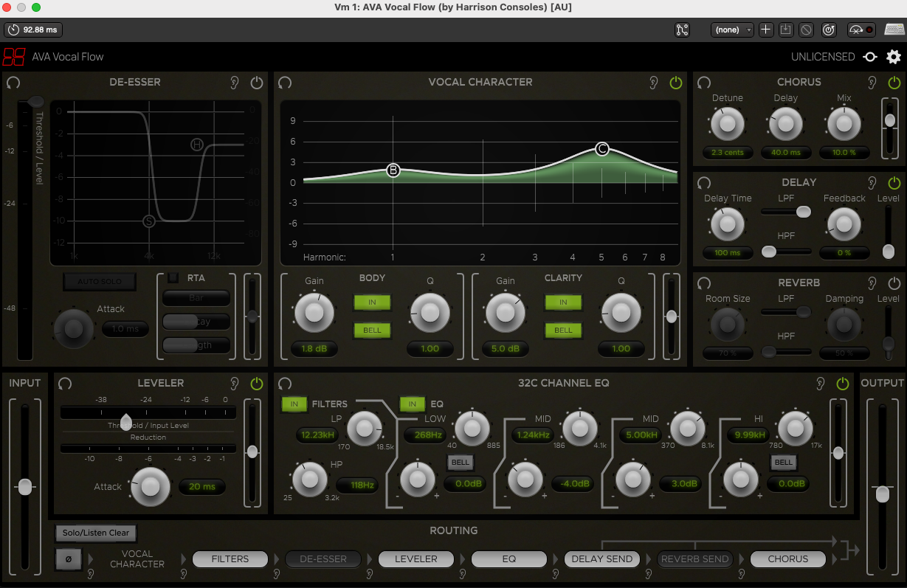Toggle the BODY IN button

point(372,302)
